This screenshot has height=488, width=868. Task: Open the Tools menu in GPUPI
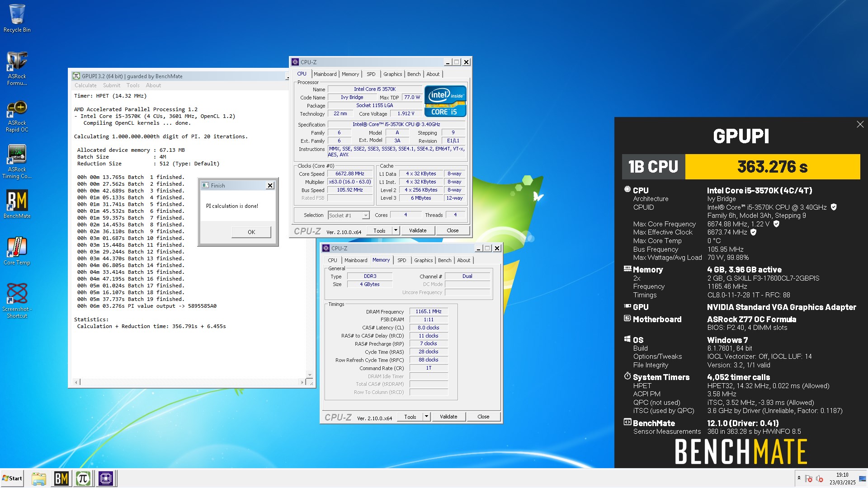133,85
